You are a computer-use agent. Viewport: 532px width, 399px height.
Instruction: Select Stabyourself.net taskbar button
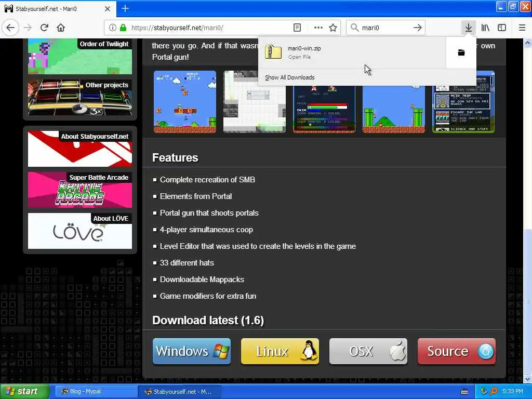click(180, 392)
